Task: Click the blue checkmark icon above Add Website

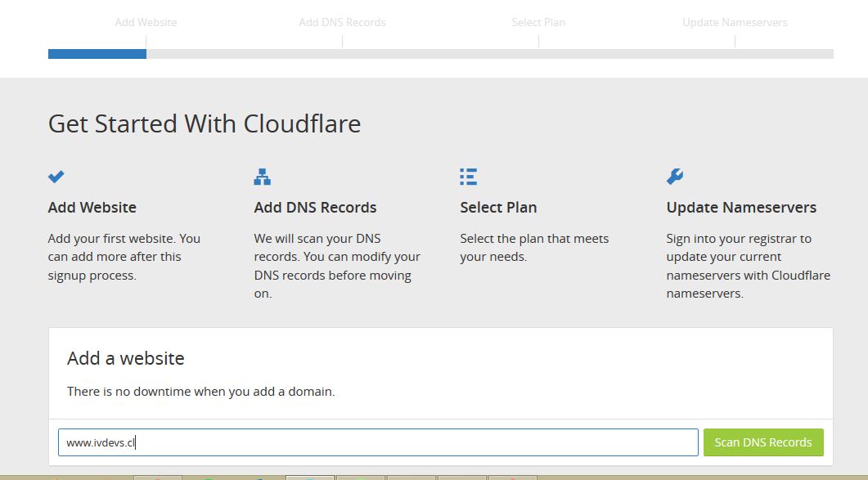Action: click(56, 177)
